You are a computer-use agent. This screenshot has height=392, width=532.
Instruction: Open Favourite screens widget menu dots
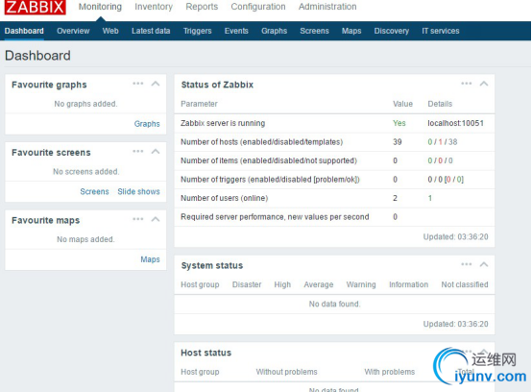coord(137,152)
